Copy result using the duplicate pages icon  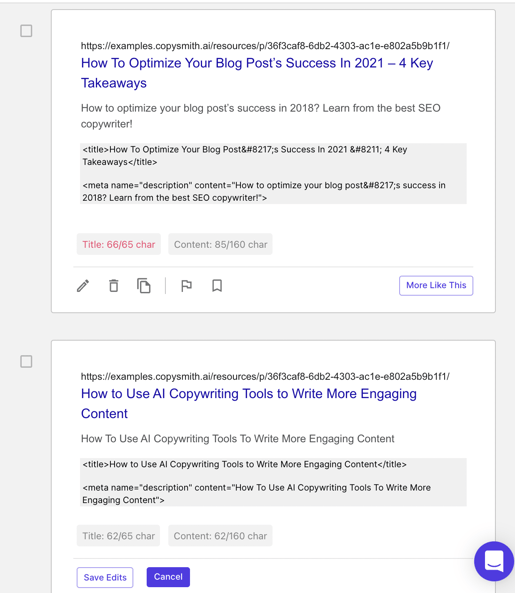coord(144,286)
